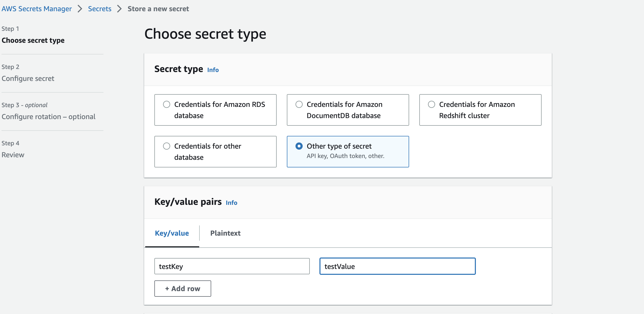Switch to the Key/value tab

pyautogui.click(x=172, y=233)
